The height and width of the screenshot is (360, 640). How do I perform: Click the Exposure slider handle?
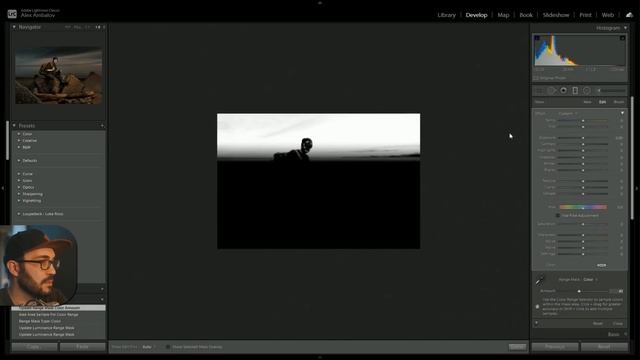click(x=583, y=138)
